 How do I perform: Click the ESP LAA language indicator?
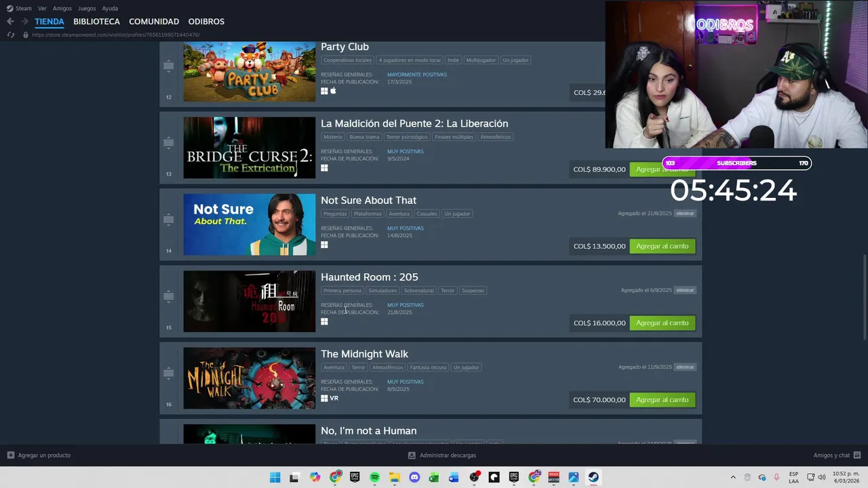click(793, 477)
